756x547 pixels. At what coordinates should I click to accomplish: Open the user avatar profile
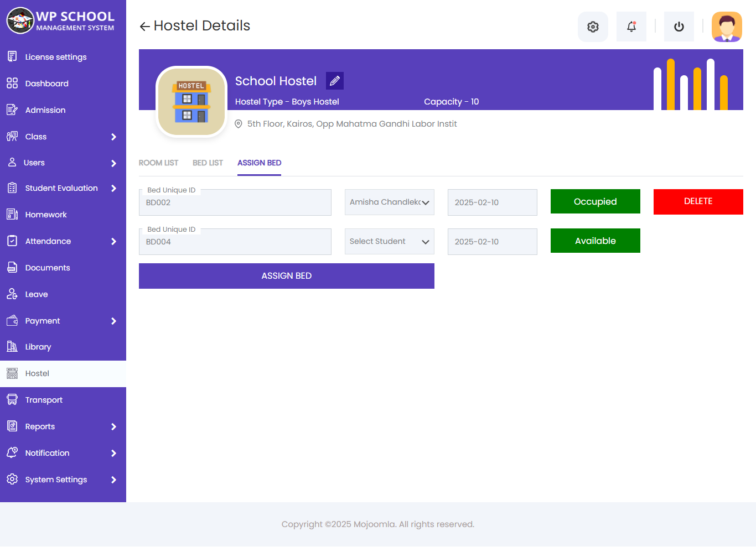coord(727,27)
